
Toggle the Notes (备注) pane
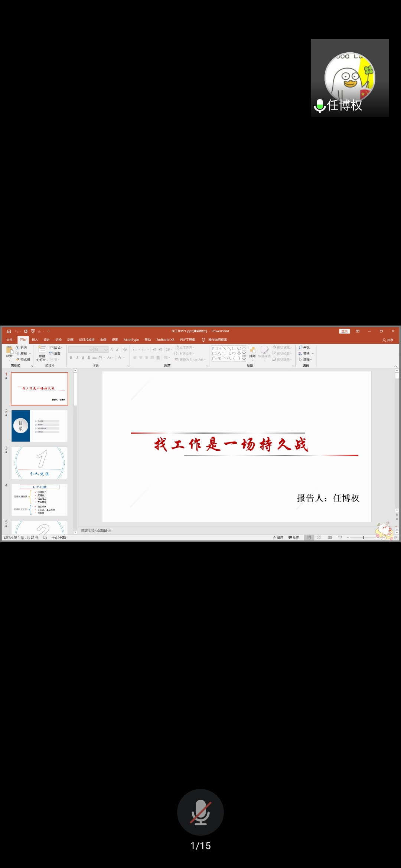[278, 537]
